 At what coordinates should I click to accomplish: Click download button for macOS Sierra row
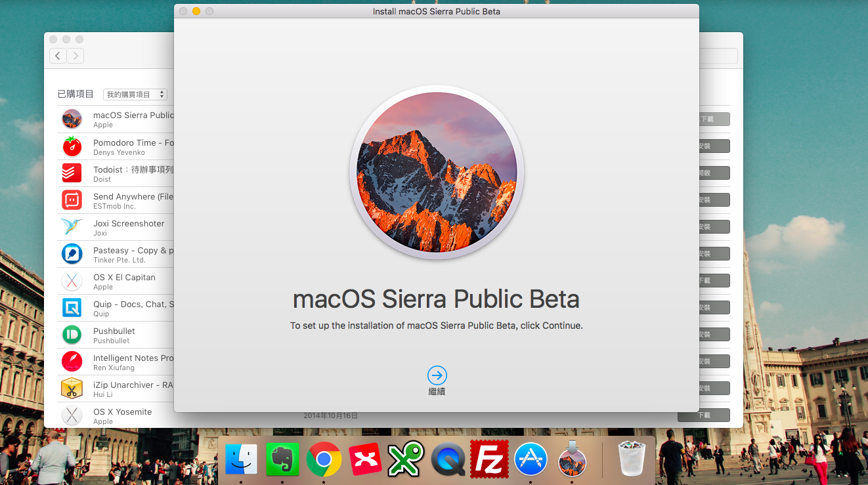[x=714, y=119]
